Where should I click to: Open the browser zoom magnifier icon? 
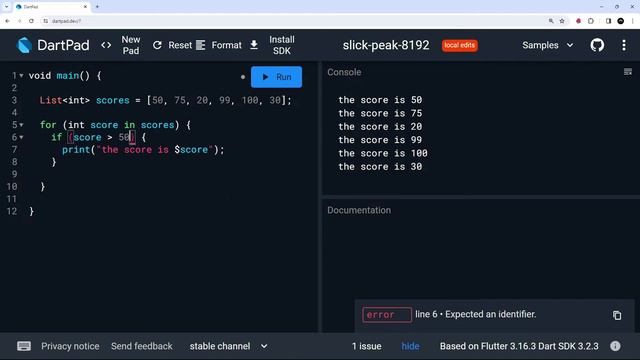(551, 21)
